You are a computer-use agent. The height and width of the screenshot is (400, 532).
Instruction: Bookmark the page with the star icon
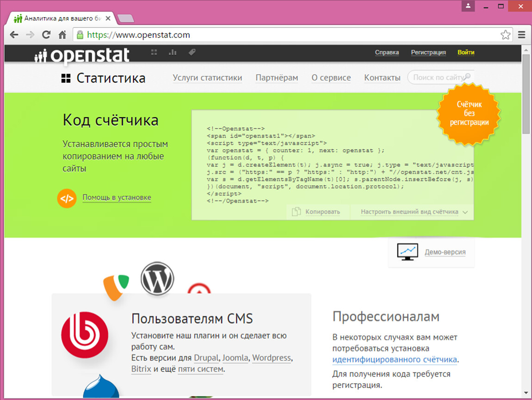point(505,35)
